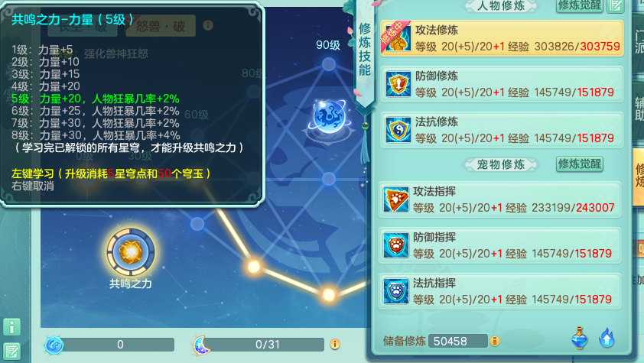Use the blue potion bottle icon
The height and width of the screenshot is (363, 644).
click(x=579, y=338)
